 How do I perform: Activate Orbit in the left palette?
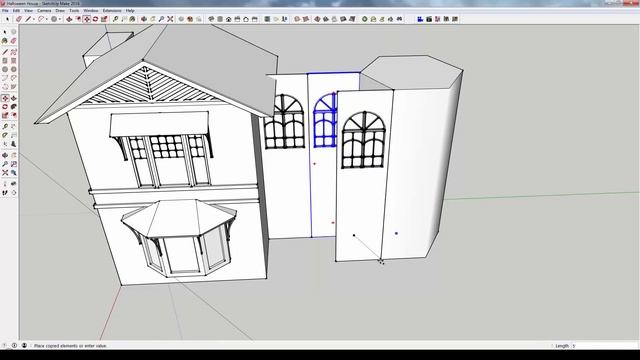click(x=5, y=155)
